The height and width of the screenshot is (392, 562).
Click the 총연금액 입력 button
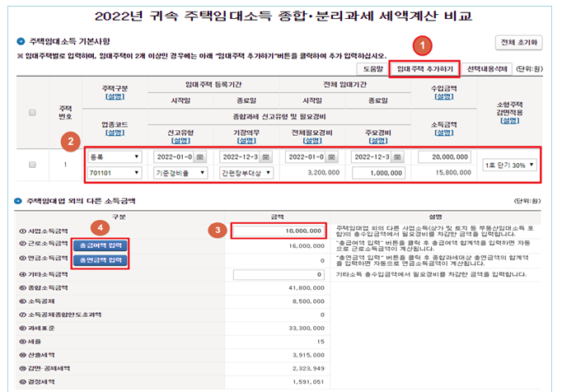101,260
